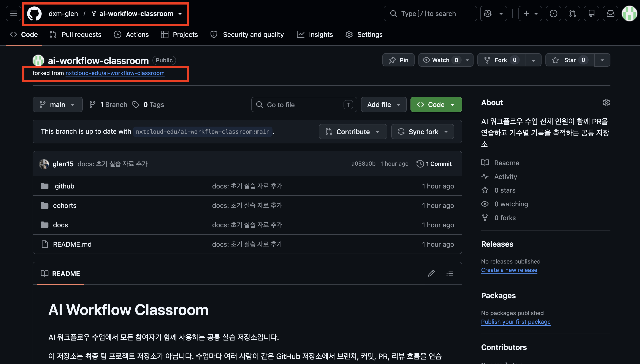Screen dimensions: 640x364
Task: Toggle Watch for this repository
Action: [x=446, y=60]
